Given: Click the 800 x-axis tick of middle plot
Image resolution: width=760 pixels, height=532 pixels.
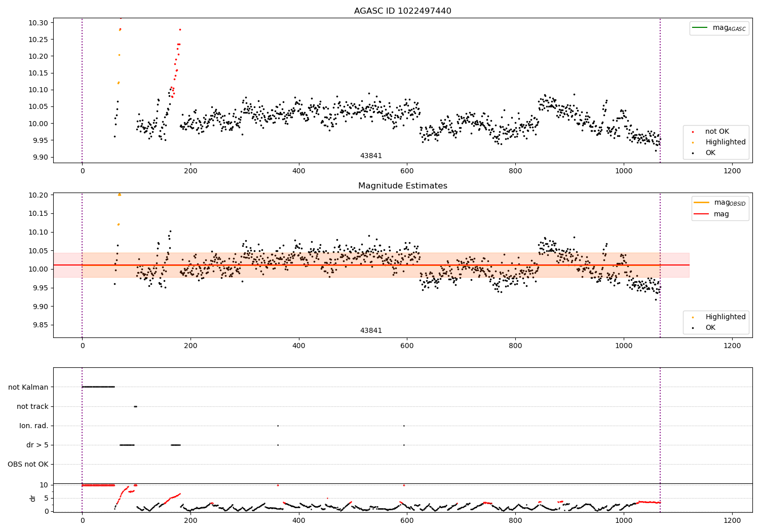Looking at the screenshot, I should pyautogui.click(x=515, y=346).
